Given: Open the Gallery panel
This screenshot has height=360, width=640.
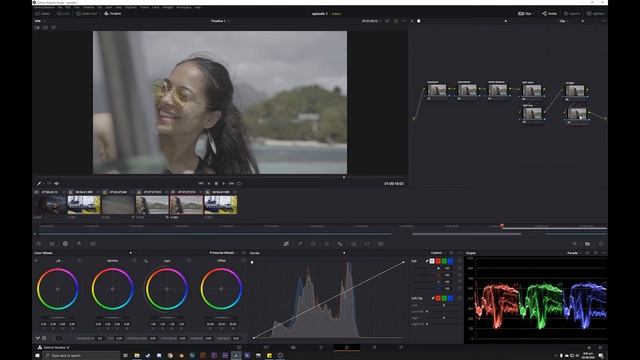Looking at the screenshot, I should (x=43, y=13).
